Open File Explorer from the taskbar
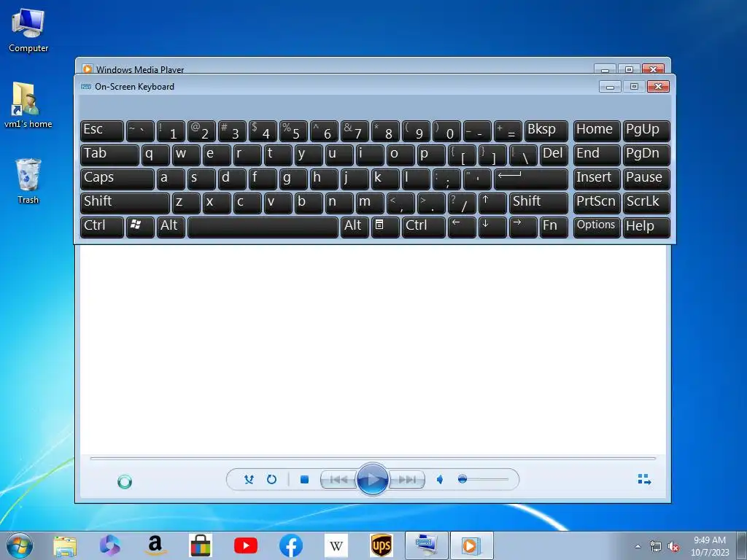747x560 pixels. pos(65,545)
